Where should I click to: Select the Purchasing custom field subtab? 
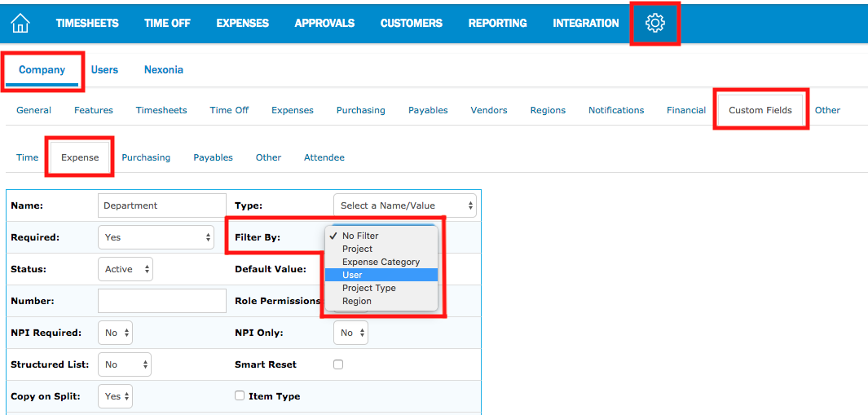tap(146, 157)
